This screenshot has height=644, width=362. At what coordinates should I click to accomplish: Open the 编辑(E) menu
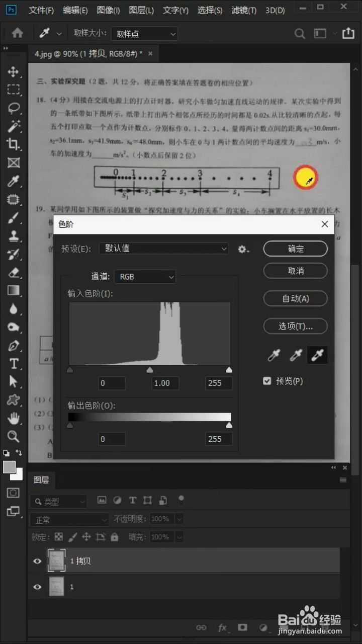(x=75, y=10)
